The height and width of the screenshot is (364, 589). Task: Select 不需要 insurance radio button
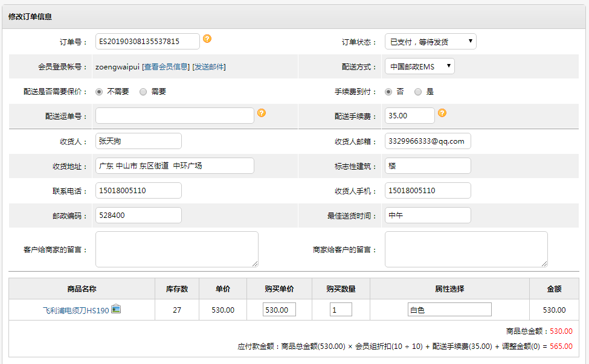tap(99, 92)
